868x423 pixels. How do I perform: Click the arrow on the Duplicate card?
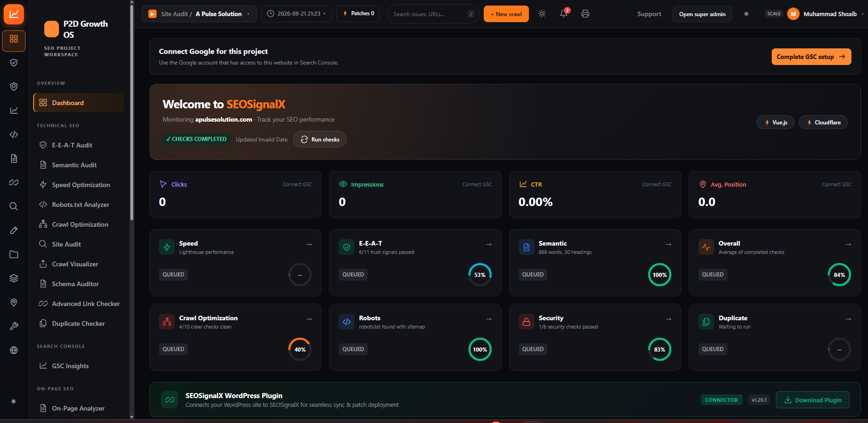[848, 319]
